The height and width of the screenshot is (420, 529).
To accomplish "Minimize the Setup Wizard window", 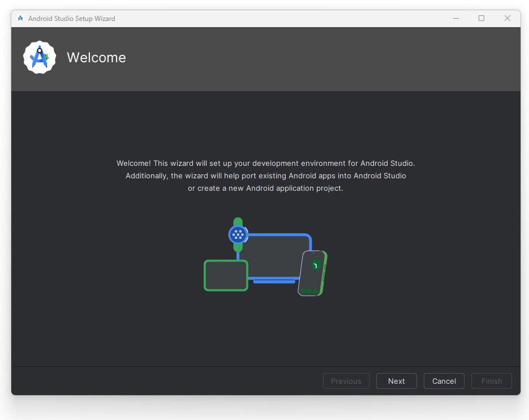I will tap(455, 18).
